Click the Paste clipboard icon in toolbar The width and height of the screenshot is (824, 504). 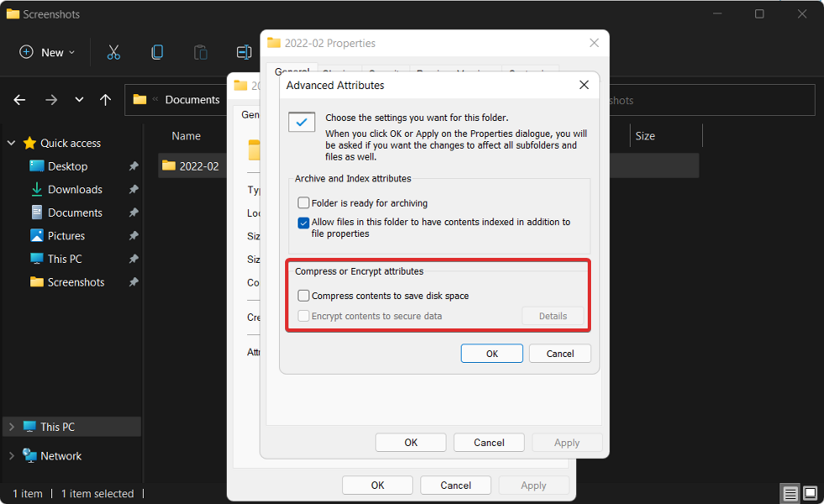pos(200,52)
